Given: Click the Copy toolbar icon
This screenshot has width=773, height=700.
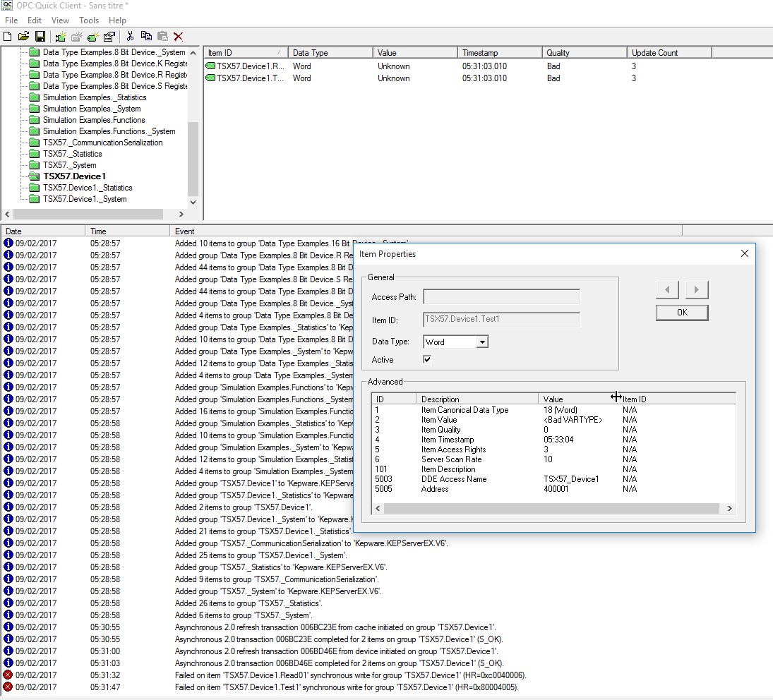Looking at the screenshot, I should (146, 36).
